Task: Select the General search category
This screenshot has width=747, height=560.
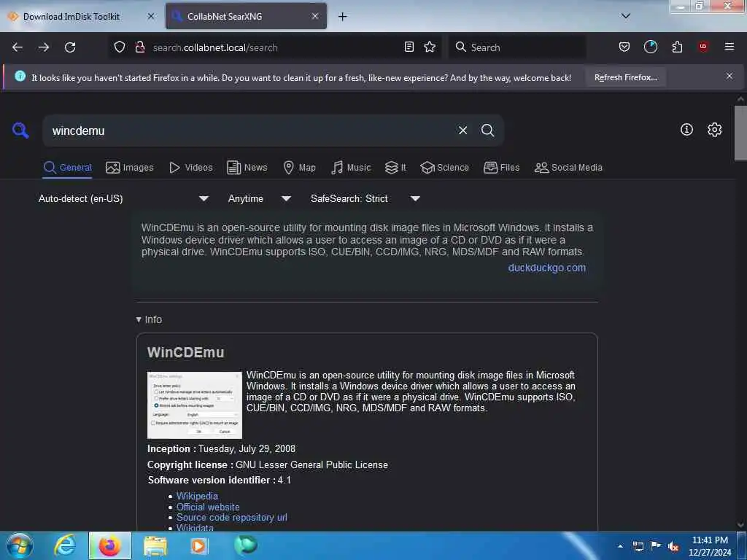Action: pyautogui.click(x=68, y=168)
